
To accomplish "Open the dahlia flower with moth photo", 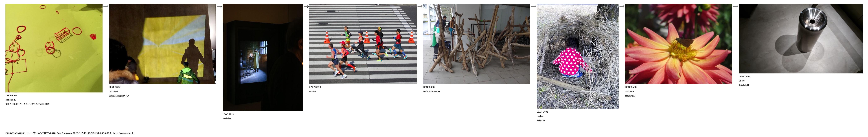I will (679, 44).
